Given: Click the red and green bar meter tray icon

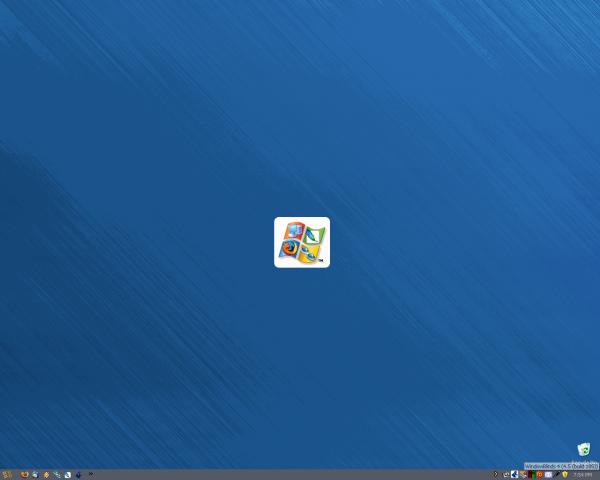Looking at the screenshot, I should (532, 474).
